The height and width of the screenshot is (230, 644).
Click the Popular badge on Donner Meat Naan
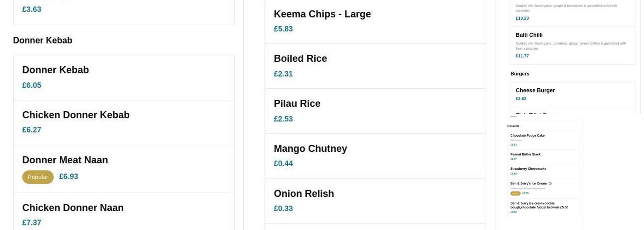click(38, 177)
